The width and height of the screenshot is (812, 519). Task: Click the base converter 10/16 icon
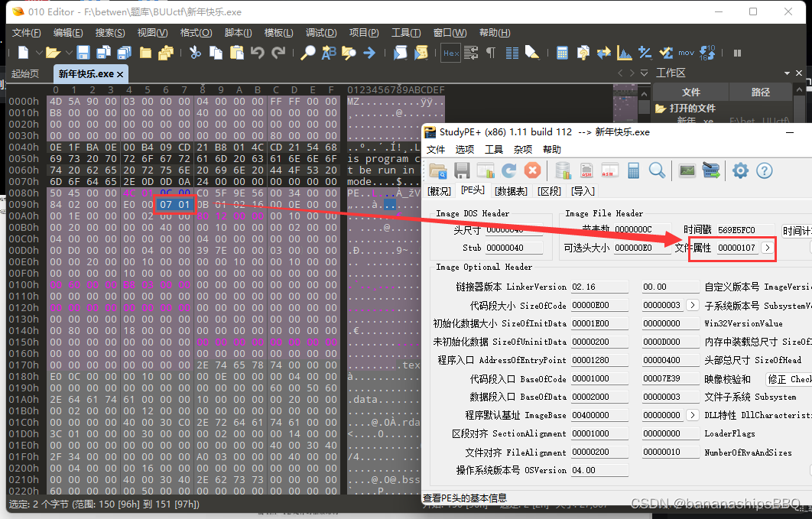(x=707, y=52)
